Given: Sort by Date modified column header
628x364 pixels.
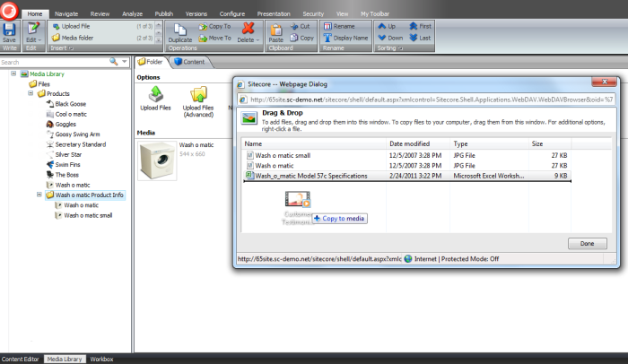Looking at the screenshot, I should click(418, 143).
